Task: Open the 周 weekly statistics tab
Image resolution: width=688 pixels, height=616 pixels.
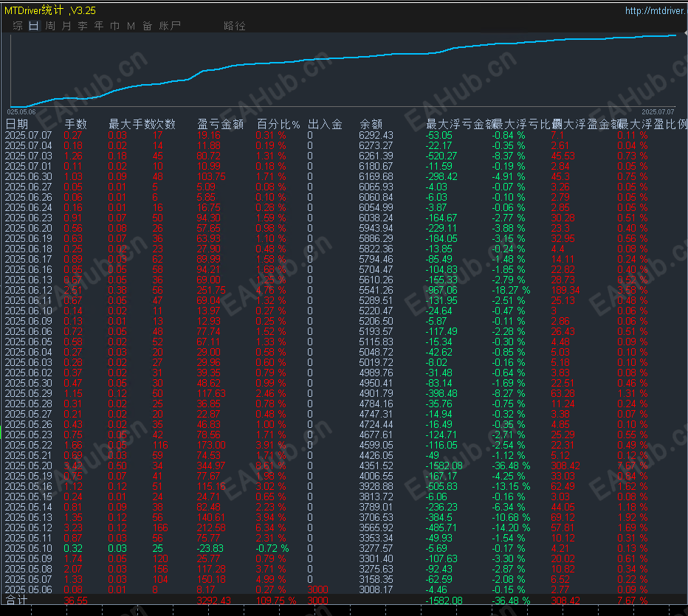Action: point(50,26)
